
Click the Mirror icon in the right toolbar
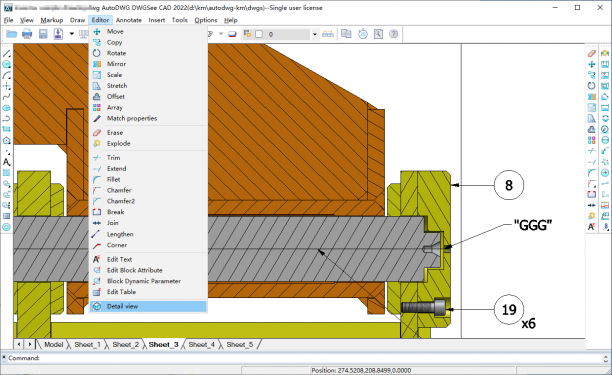click(x=592, y=97)
